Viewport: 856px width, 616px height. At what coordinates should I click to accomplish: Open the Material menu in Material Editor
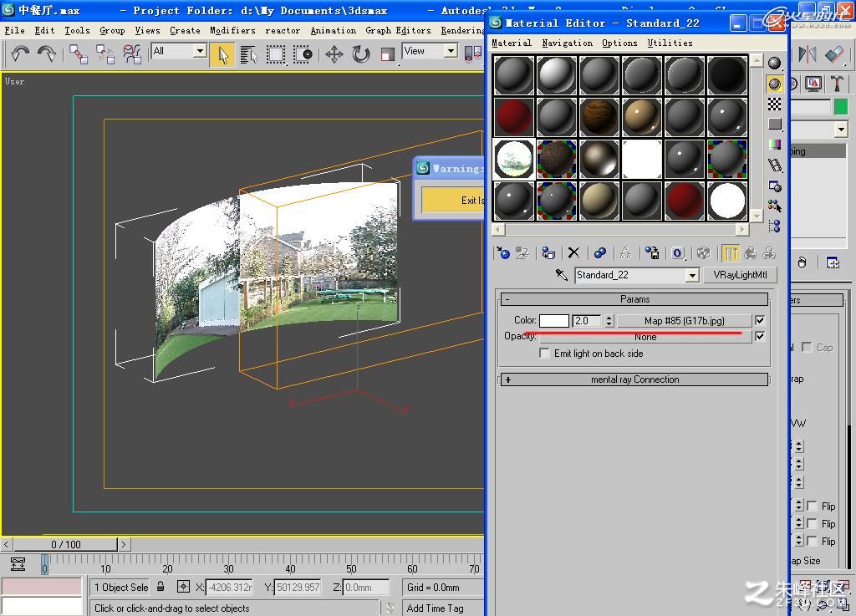coord(512,43)
